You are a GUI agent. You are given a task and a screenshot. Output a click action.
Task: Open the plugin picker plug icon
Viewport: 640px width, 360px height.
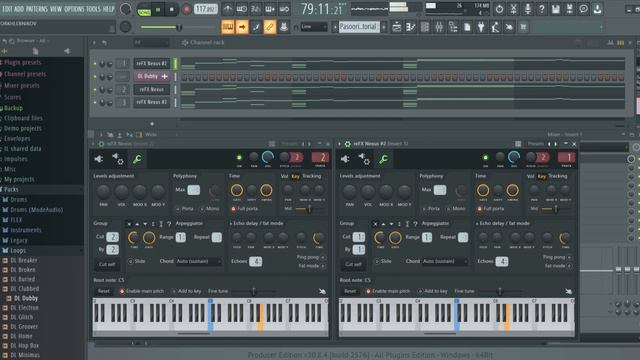481,27
